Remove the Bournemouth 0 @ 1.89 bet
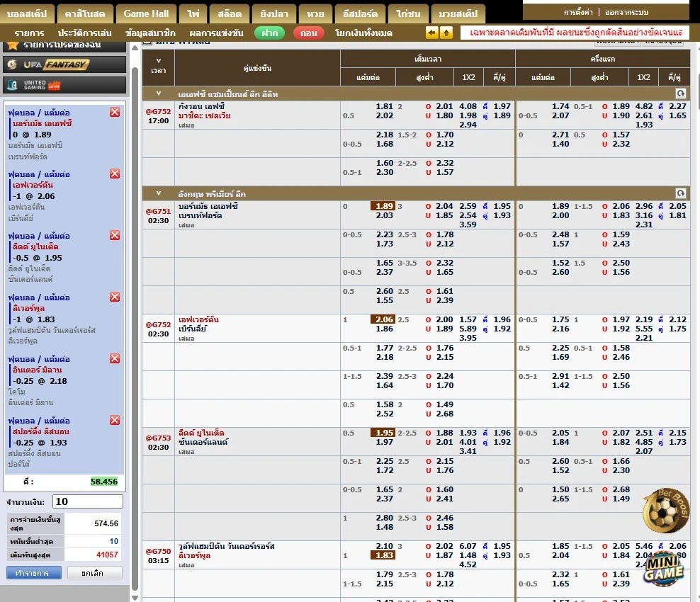The height and width of the screenshot is (602, 700). coord(115,112)
